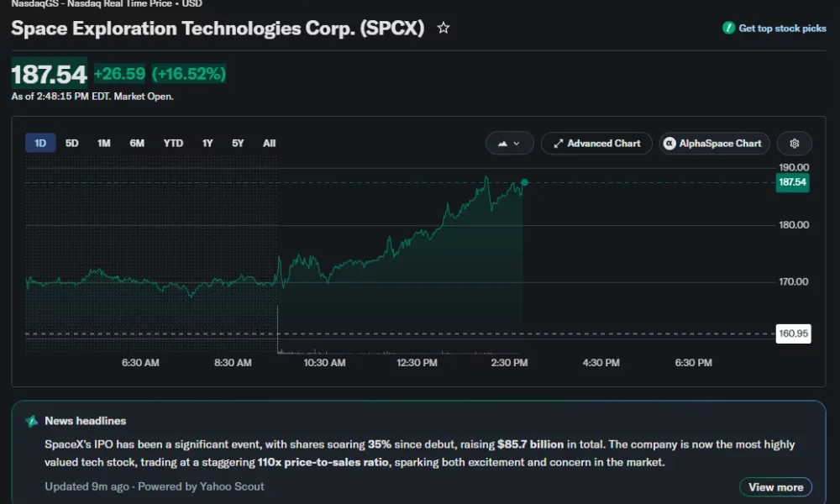This screenshot has height=504, width=840.
Task: Click the 2:30 PM time axis label
Action: coord(509,363)
